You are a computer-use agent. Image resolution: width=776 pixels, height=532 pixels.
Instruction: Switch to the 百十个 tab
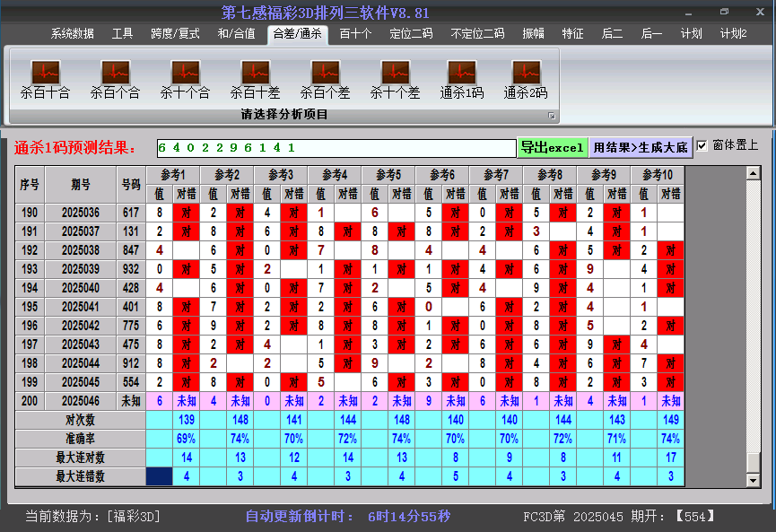point(356,34)
